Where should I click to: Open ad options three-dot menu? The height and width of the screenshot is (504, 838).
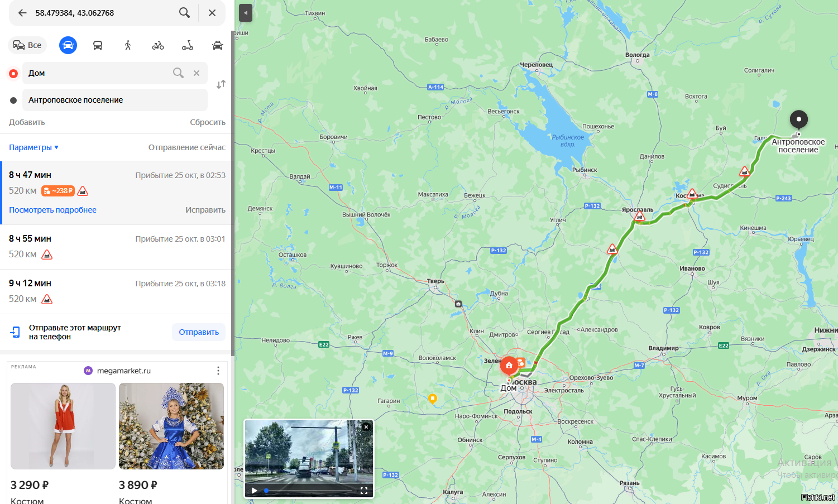pyautogui.click(x=218, y=371)
